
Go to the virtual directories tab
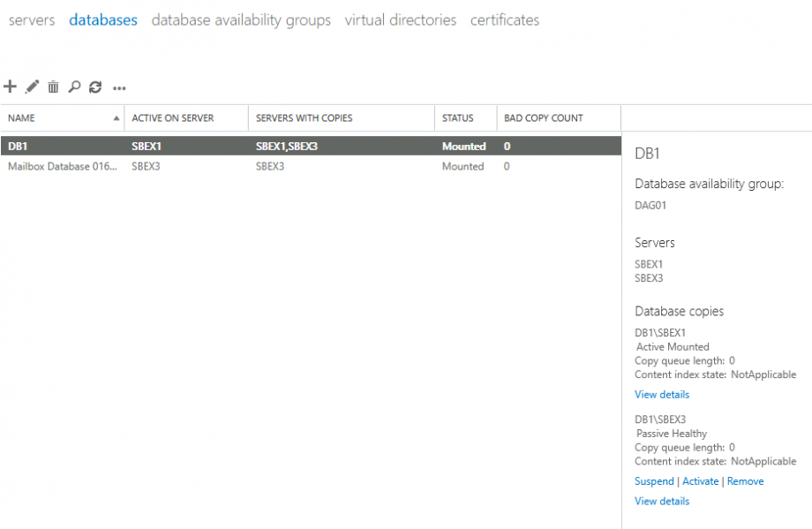(400, 19)
